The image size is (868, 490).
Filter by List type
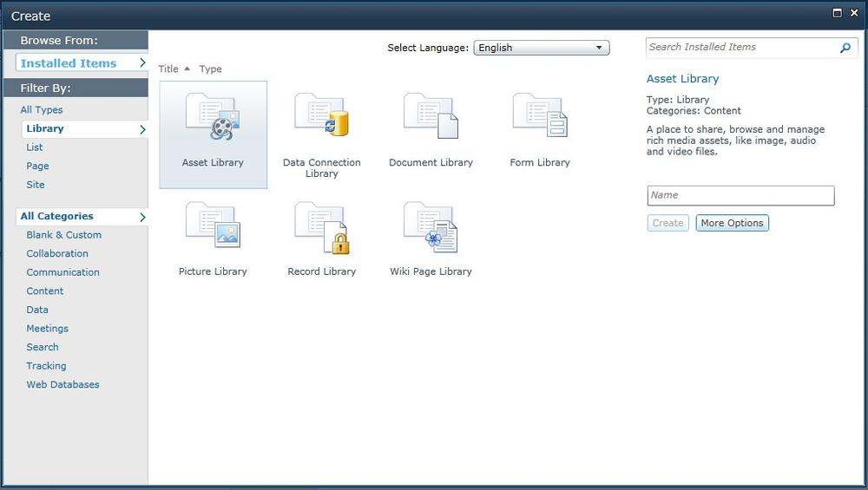click(x=35, y=147)
